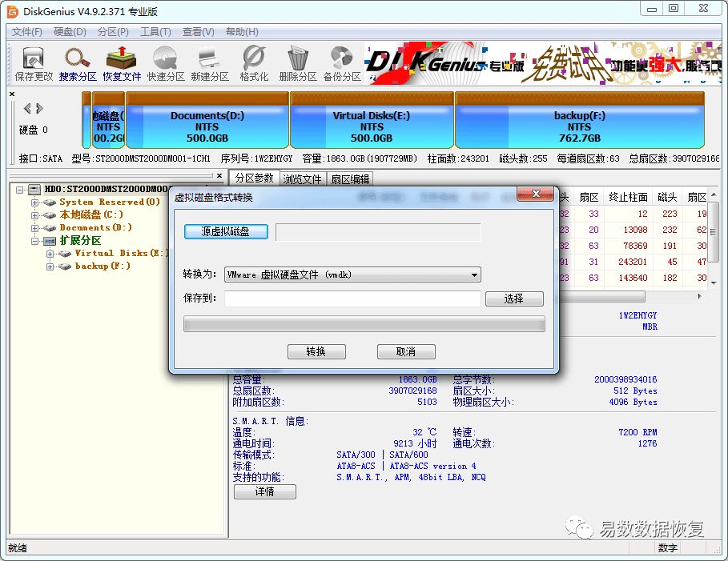Open the Search Partition (搜索分区) tool
This screenshot has height=561, width=728.
[x=78, y=64]
